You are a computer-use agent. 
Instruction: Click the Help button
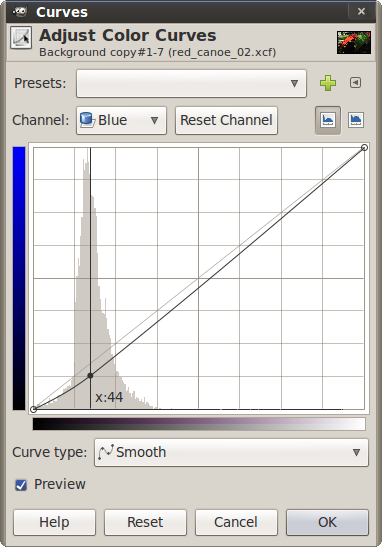[54, 522]
